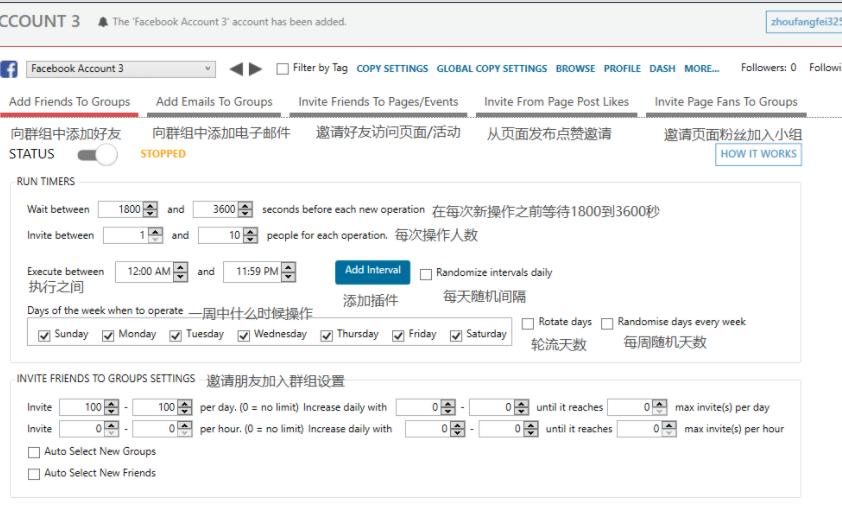The image size is (842, 508).
Task: Click the Invite between minimum field showing 1
Action: coord(126,235)
